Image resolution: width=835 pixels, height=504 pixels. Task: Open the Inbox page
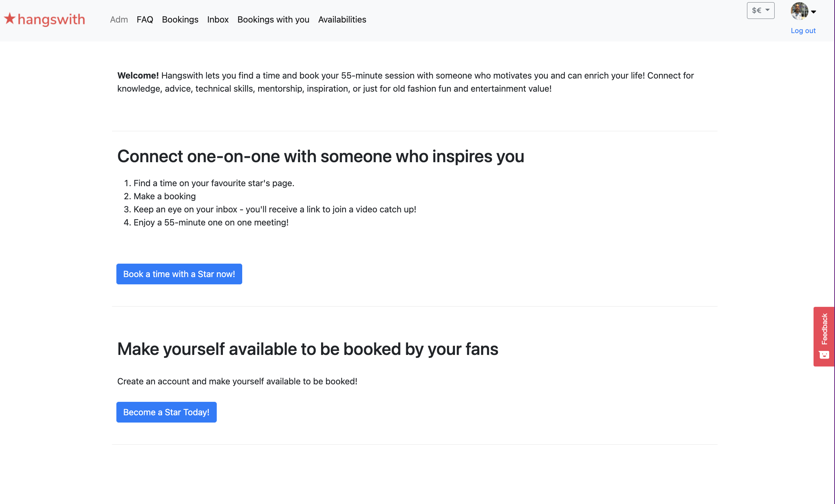click(x=218, y=20)
